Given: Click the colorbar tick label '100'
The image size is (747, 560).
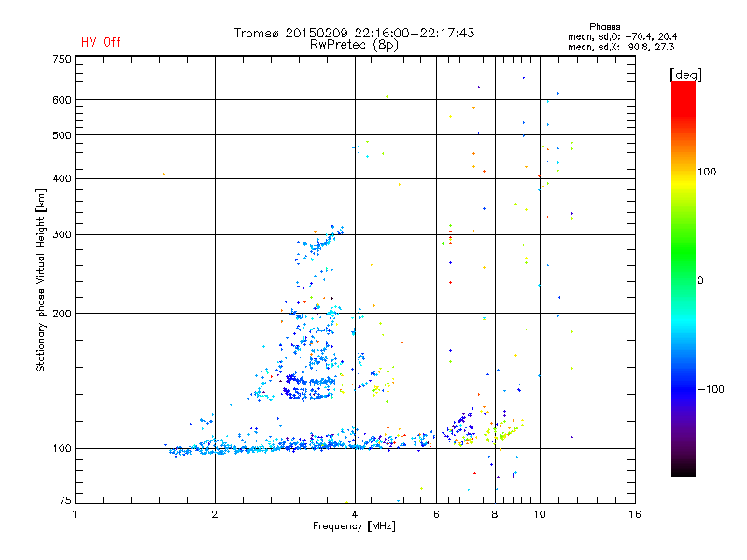Looking at the screenshot, I should tap(707, 172).
